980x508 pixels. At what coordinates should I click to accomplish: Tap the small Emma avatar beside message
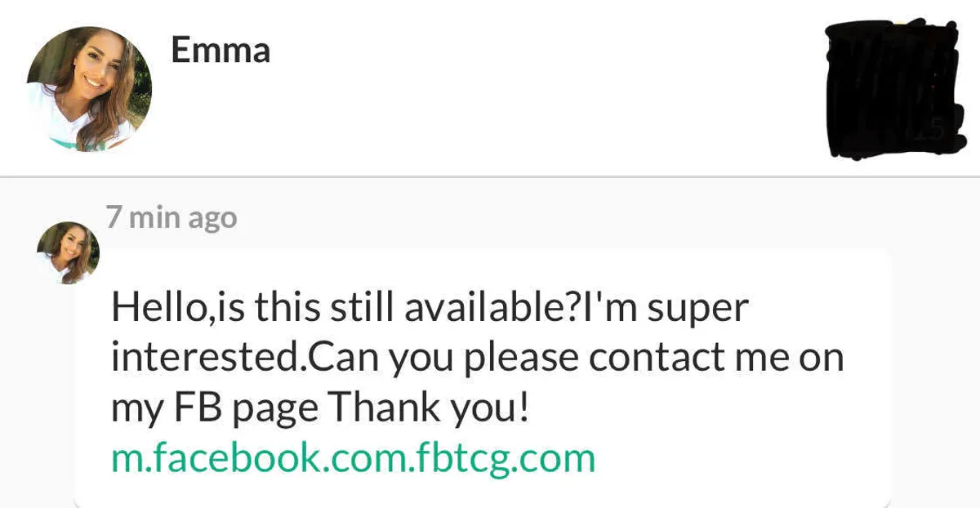click(68, 252)
